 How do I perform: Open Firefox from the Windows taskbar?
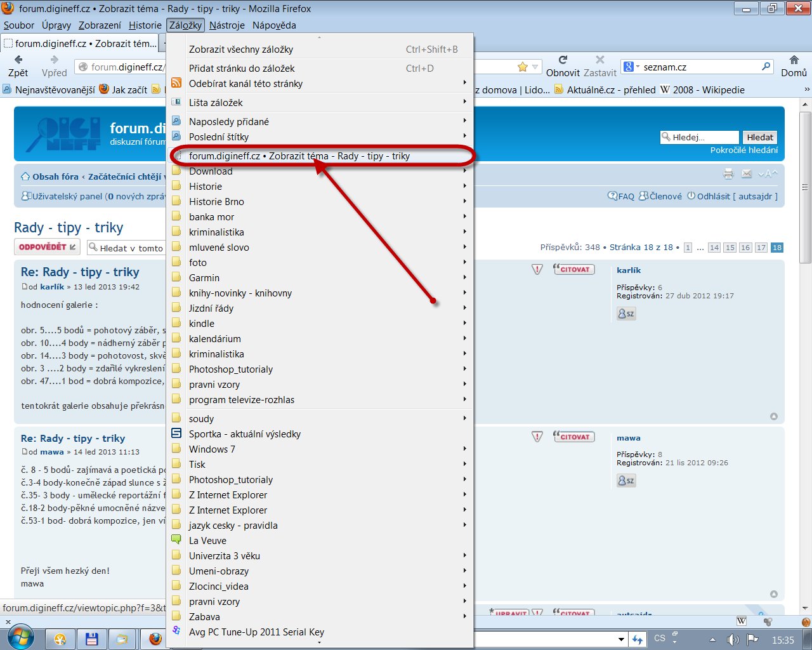coord(155,639)
